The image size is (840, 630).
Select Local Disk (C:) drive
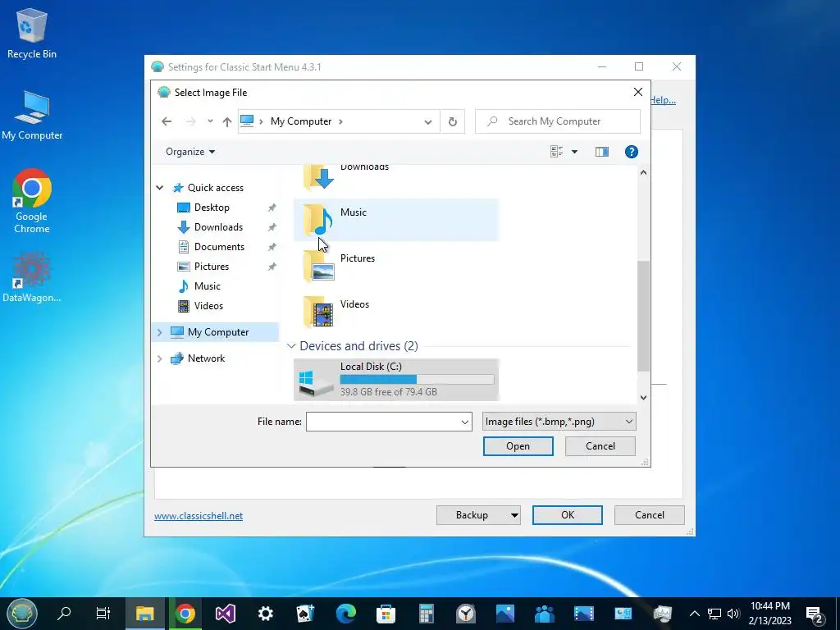coord(396,379)
